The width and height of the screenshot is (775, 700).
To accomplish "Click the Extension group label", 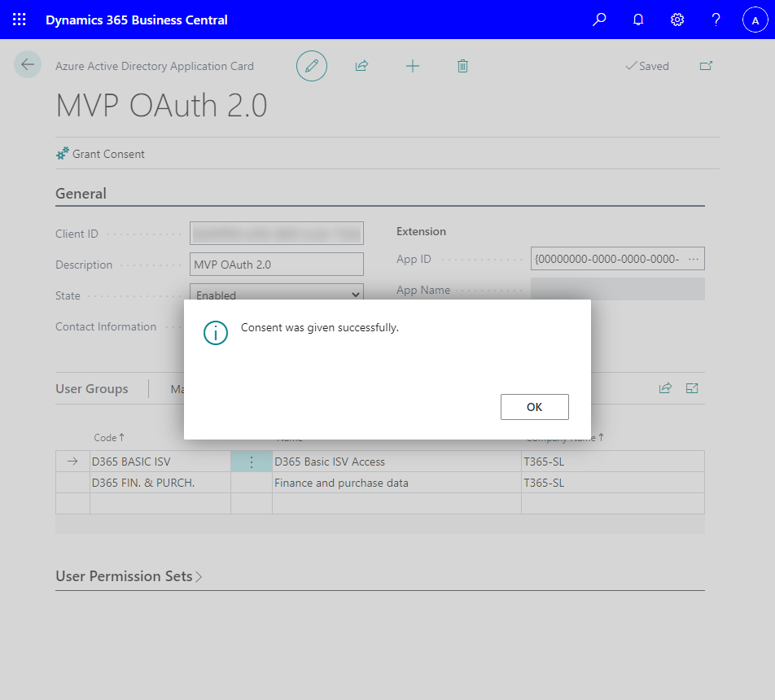I will [421, 231].
